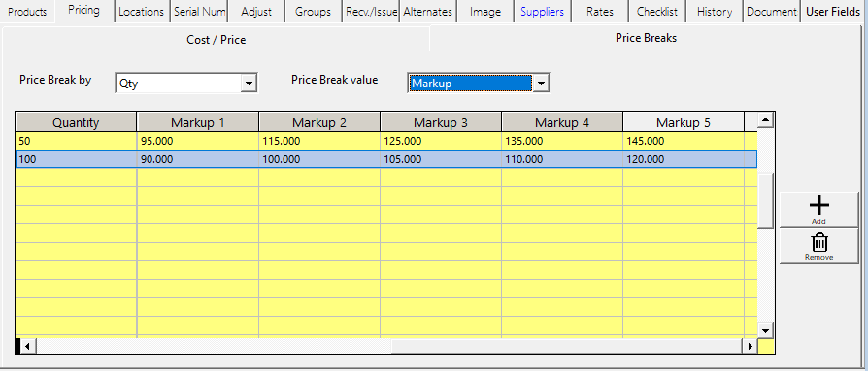Click the Markup 5 column header
868x371 pixels.
click(x=684, y=122)
